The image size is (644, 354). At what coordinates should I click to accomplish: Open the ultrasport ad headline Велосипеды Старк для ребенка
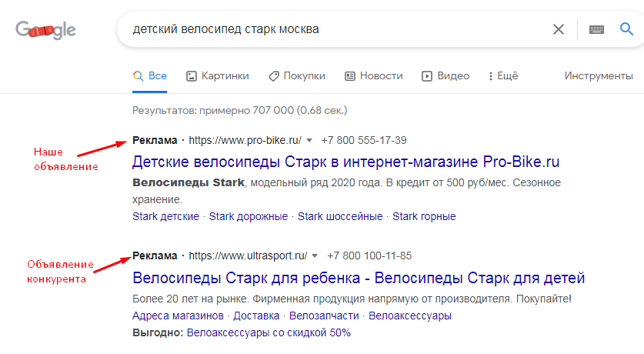359,278
